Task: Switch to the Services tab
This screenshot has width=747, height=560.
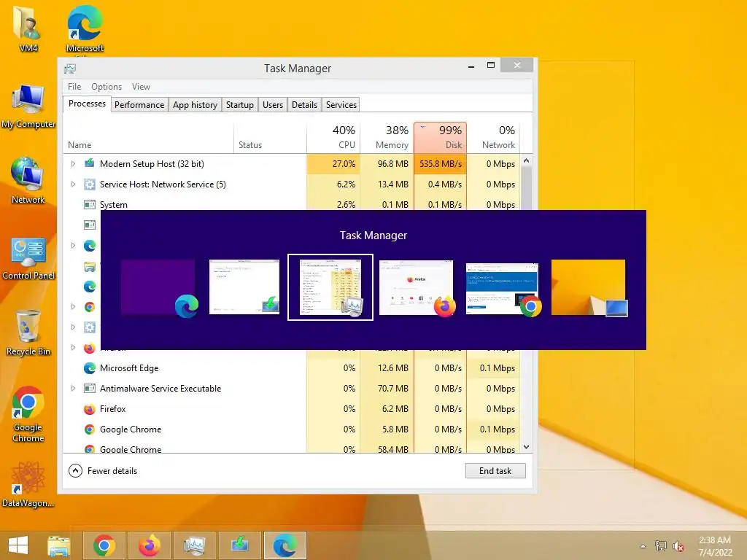Action: 341,105
